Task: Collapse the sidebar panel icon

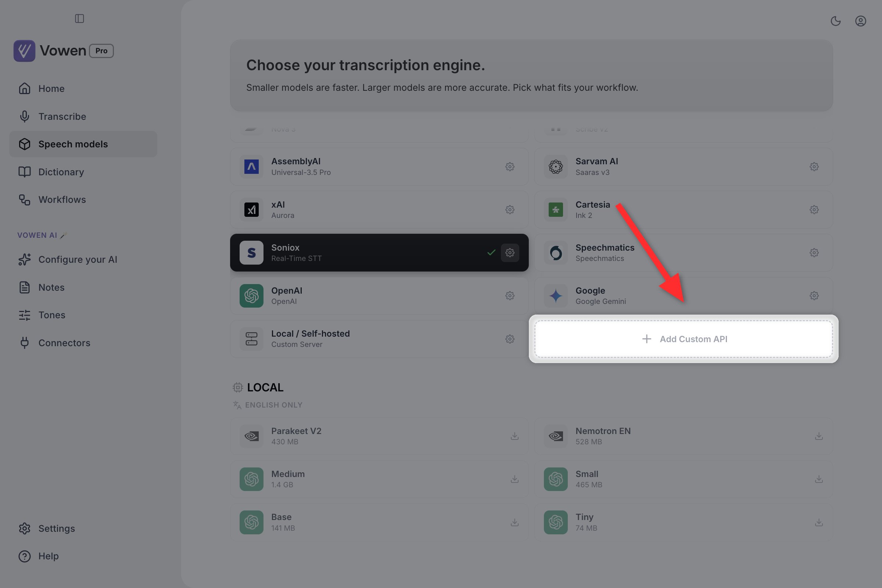Action: coord(79,18)
